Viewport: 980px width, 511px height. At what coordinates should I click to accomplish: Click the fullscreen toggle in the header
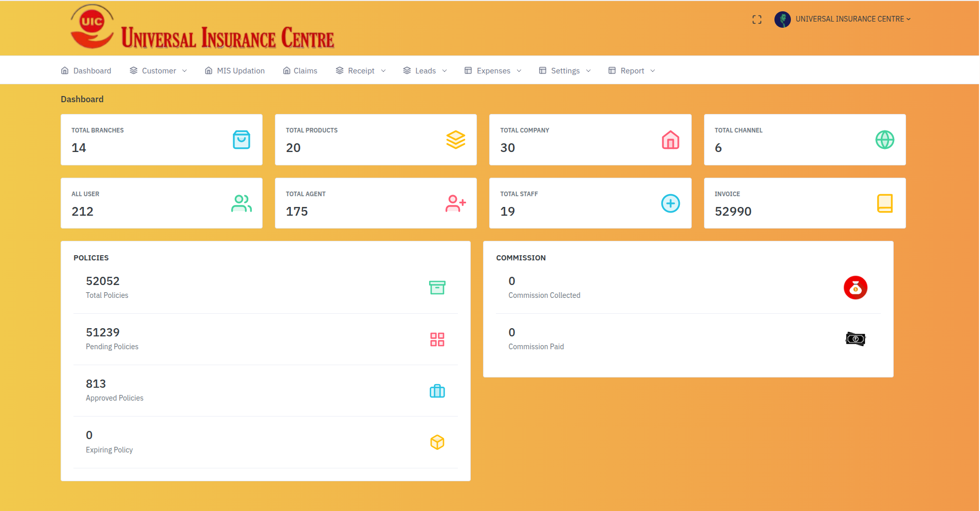click(x=756, y=19)
